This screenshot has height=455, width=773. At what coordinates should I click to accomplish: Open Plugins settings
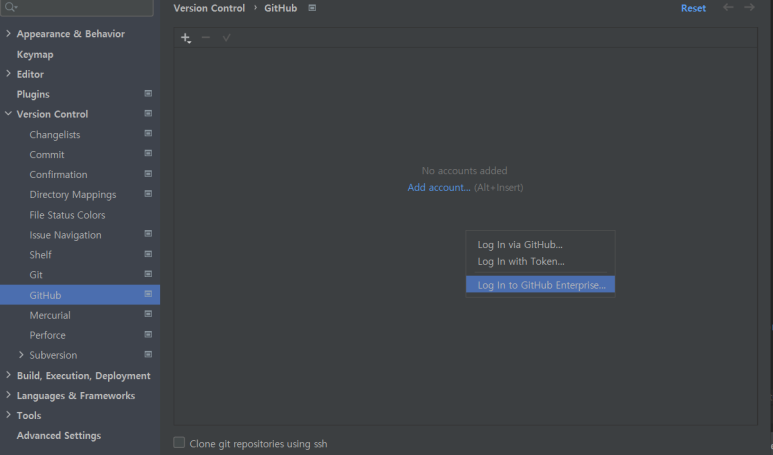point(33,94)
